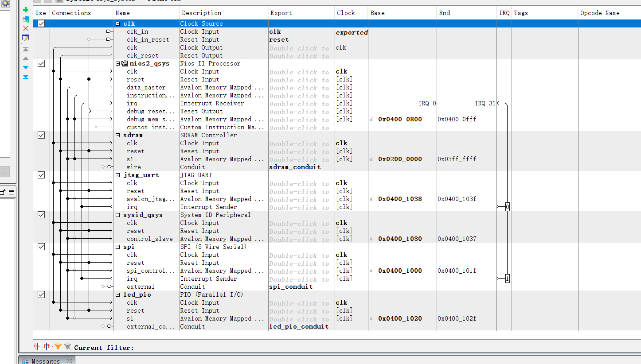Click IRQ number 1 box for spi

point(507,279)
